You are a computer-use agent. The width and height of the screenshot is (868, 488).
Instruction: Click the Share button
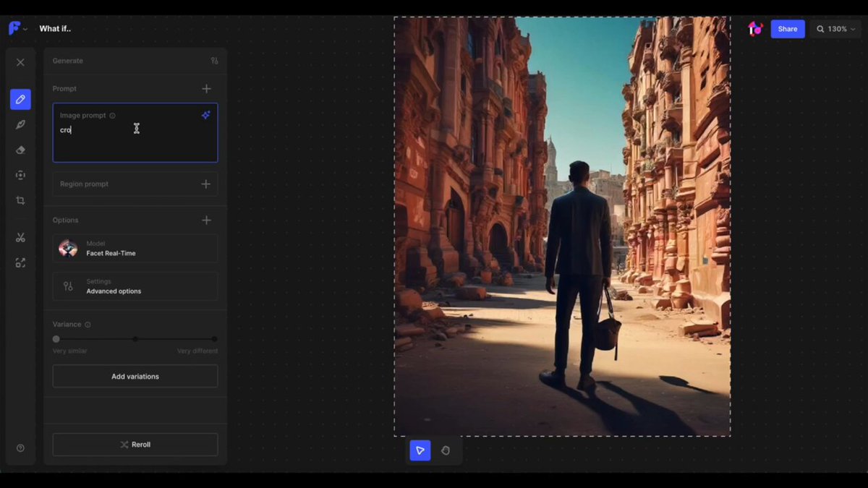pyautogui.click(x=788, y=29)
